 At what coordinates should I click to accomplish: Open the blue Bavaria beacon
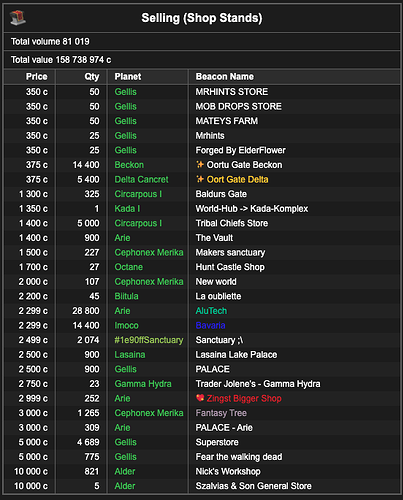point(210,325)
